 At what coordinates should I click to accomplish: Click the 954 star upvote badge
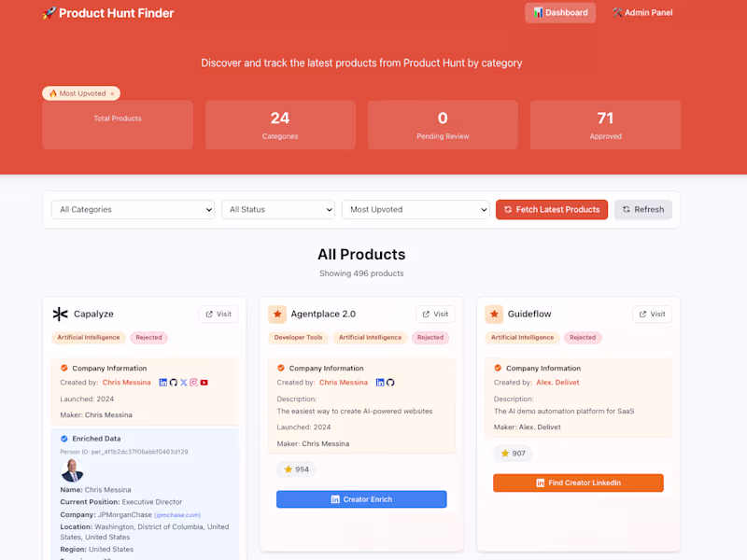(x=296, y=469)
